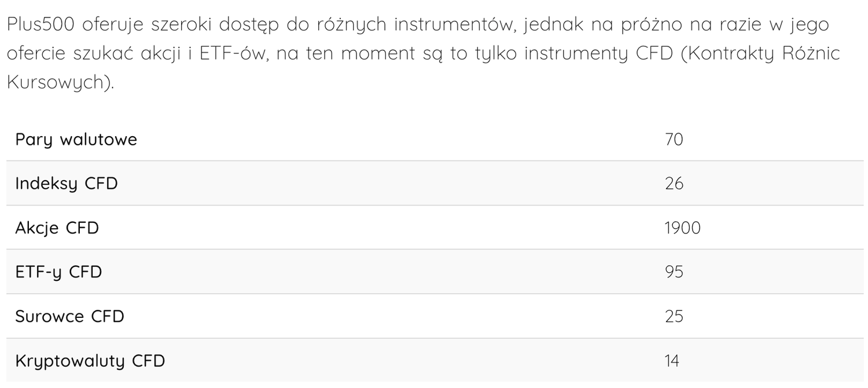Click the 'Pary walutowe' row label

pyautogui.click(x=76, y=140)
